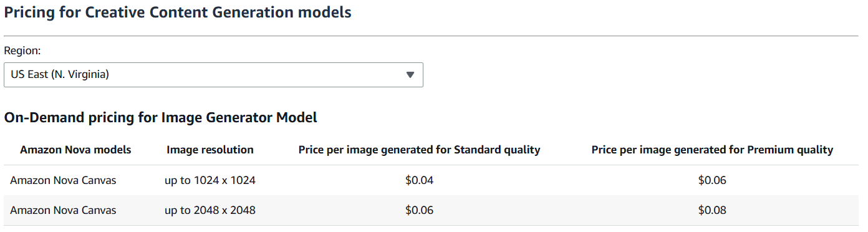Viewport: 868px width, 232px height.
Task: Click the On-Demand pricing for Image Generator heading
Action: (161, 117)
